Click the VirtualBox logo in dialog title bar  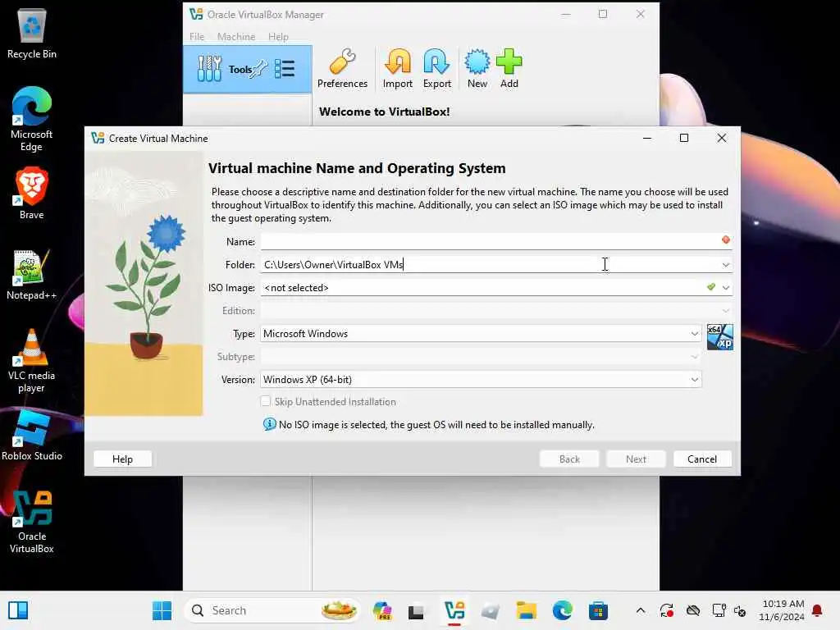click(98, 138)
